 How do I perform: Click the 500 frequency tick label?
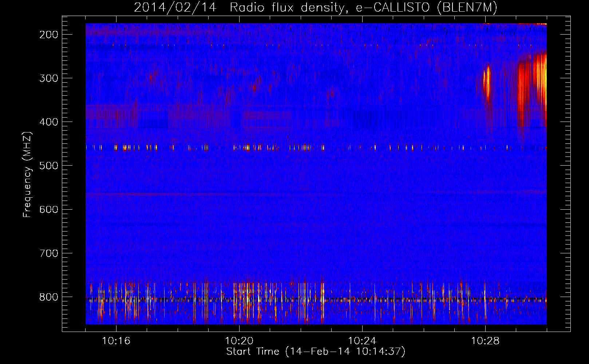(49, 166)
